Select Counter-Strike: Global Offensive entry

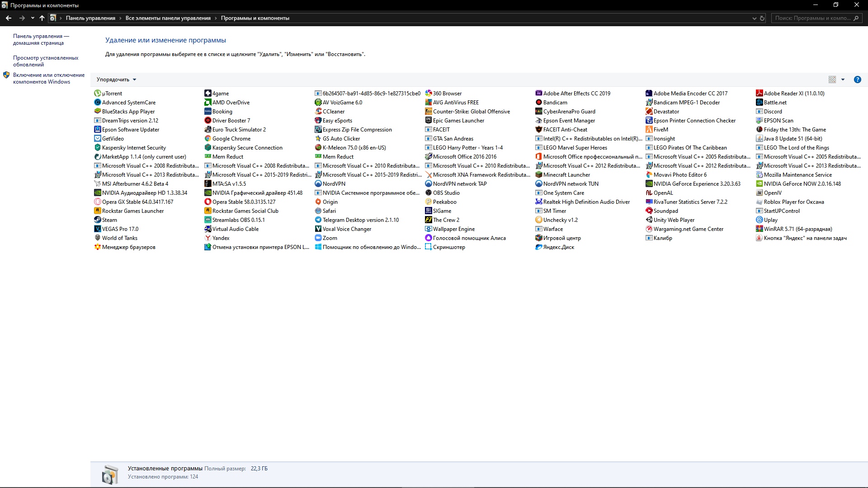point(467,112)
